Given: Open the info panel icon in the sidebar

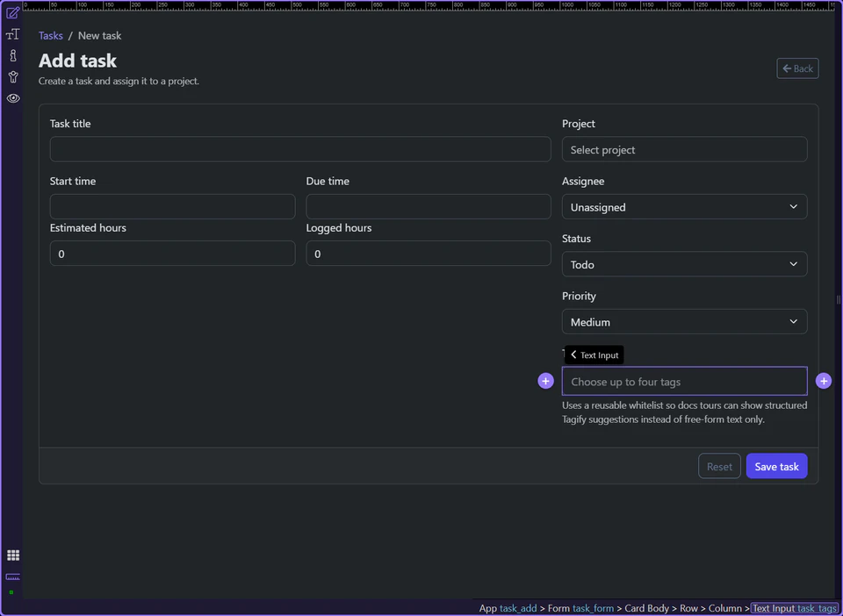Looking at the screenshot, I should click(x=12, y=54).
